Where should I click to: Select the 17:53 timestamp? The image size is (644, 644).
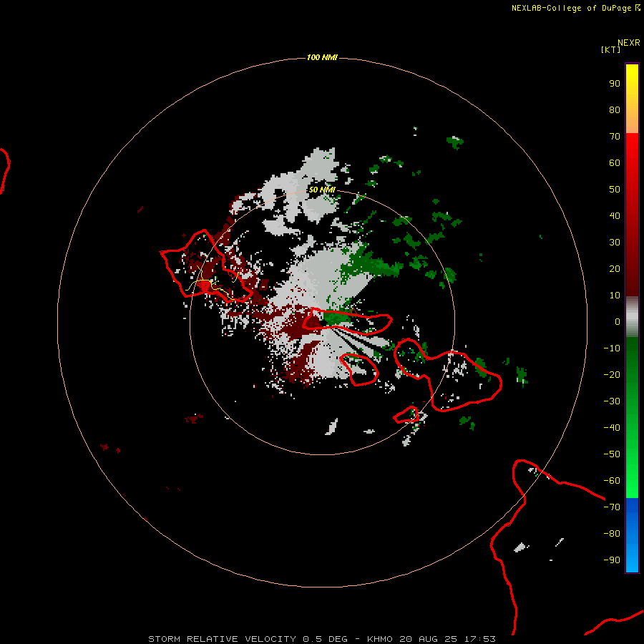[x=480, y=639]
